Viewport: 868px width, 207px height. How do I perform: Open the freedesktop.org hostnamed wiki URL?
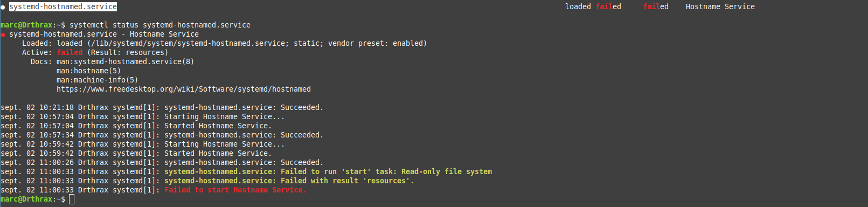(x=184, y=89)
